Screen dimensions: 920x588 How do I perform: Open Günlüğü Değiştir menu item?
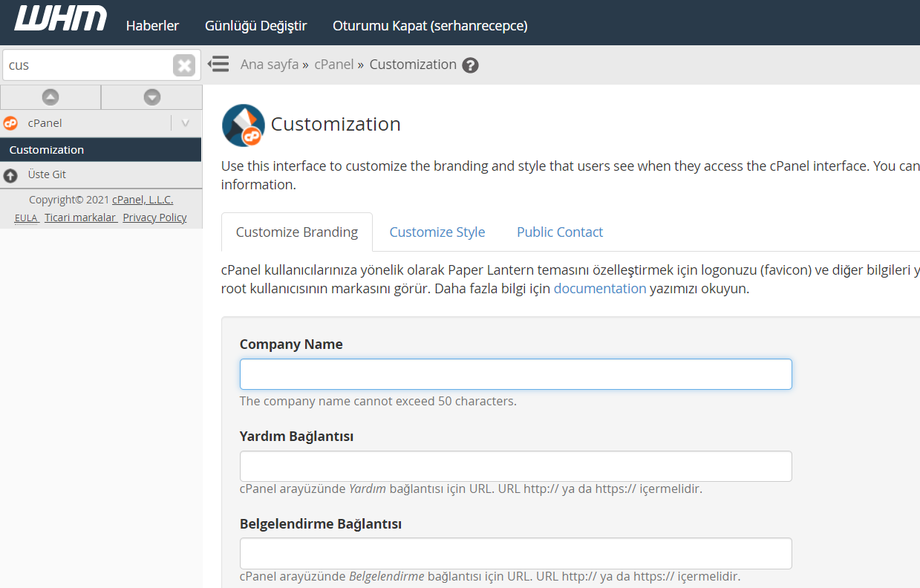click(x=256, y=25)
